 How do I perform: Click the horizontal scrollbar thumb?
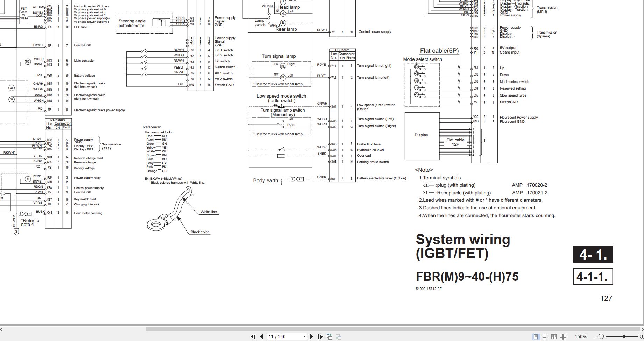point(392,329)
